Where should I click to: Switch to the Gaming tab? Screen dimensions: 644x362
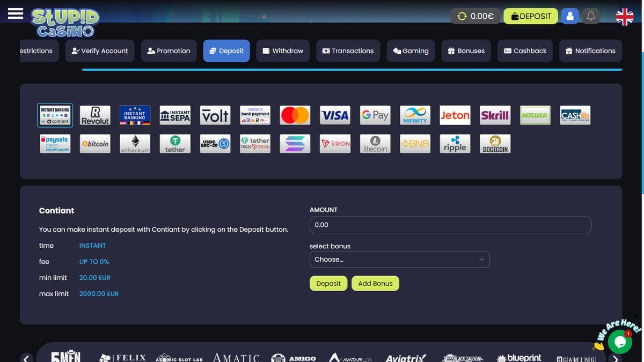[411, 51]
